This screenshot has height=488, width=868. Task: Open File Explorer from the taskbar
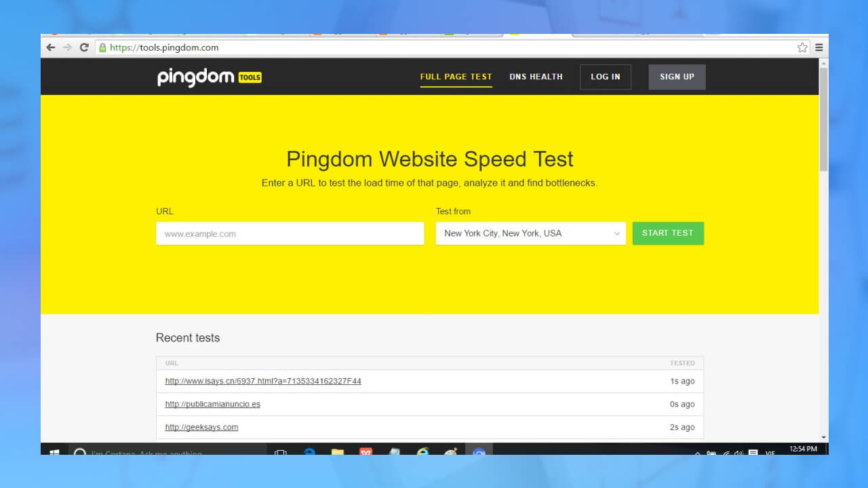click(x=337, y=451)
